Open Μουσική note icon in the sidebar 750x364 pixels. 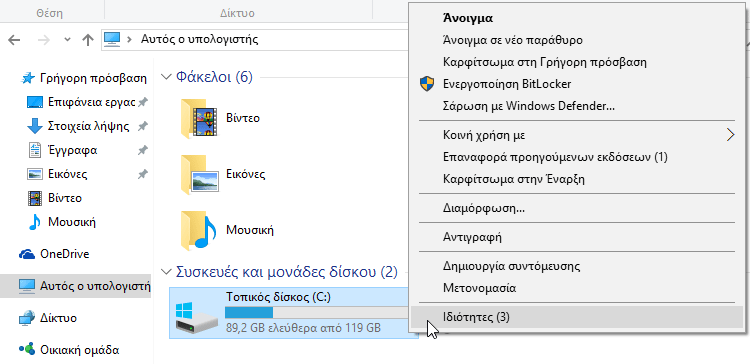(35, 222)
